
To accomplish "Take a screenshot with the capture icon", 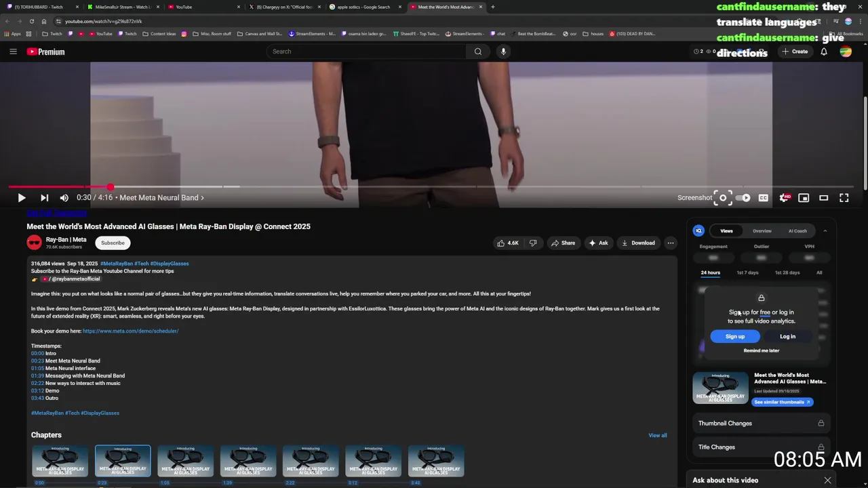I will 723,198.
